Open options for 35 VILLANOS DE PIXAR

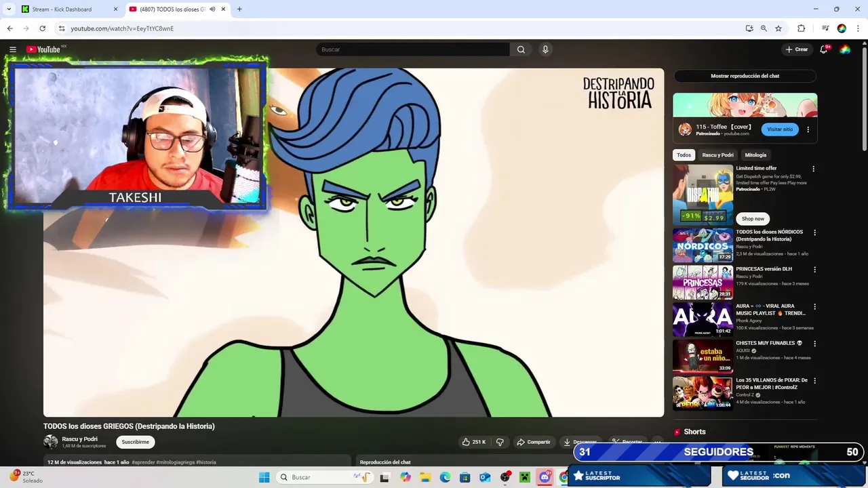[814, 381]
